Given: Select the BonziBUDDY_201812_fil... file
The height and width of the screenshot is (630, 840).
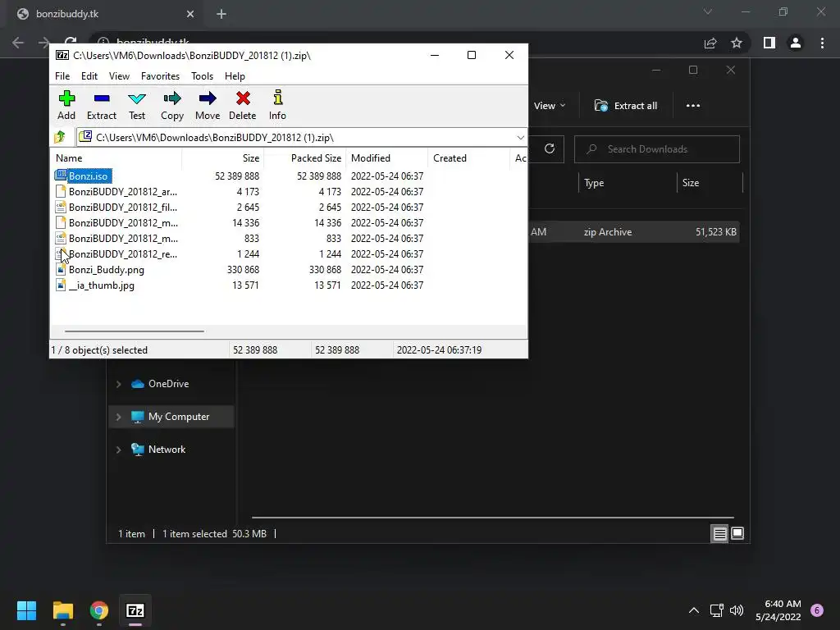Looking at the screenshot, I should click(116, 207).
